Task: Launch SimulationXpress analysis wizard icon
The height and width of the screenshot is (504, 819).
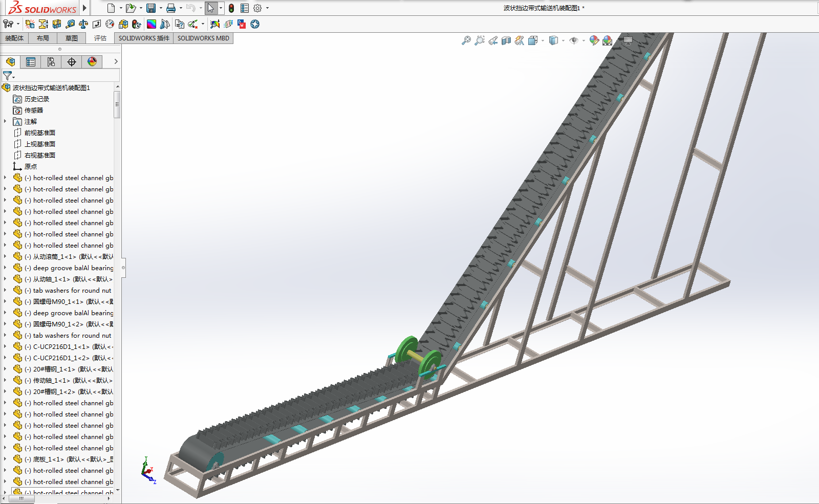Action: point(215,24)
